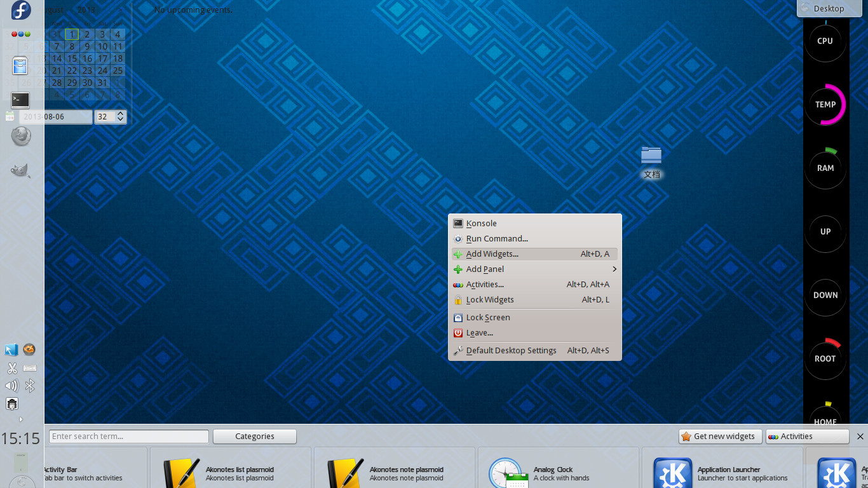This screenshot has height=488, width=868.
Task: Click the 2013-08-06 date field
Action: (56, 116)
